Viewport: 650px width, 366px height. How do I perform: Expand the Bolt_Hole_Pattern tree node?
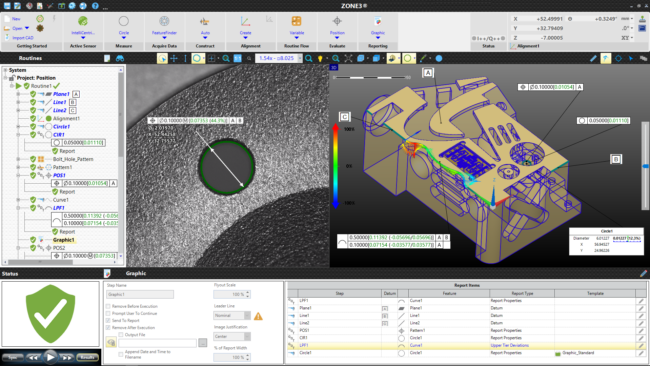pyautogui.click(x=18, y=159)
